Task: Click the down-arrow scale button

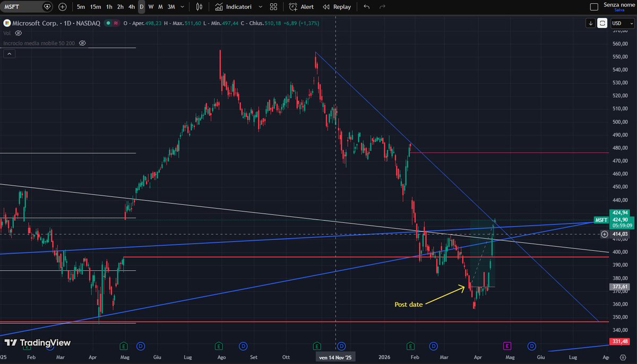Action: [x=591, y=23]
